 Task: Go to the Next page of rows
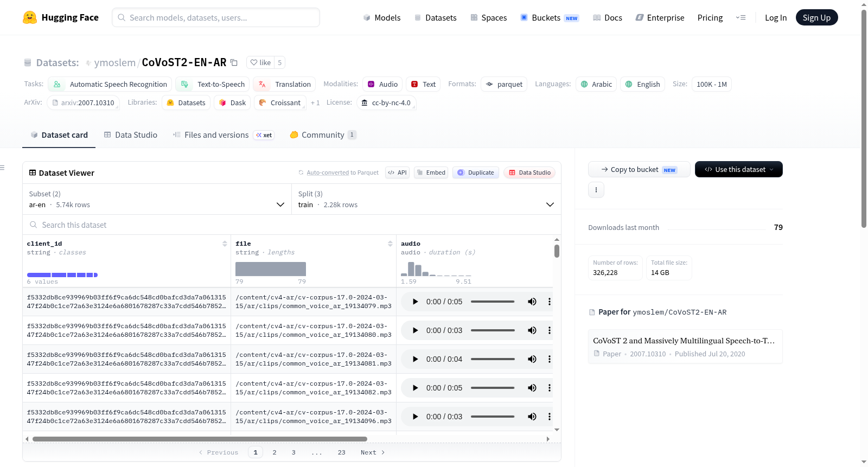373,452
